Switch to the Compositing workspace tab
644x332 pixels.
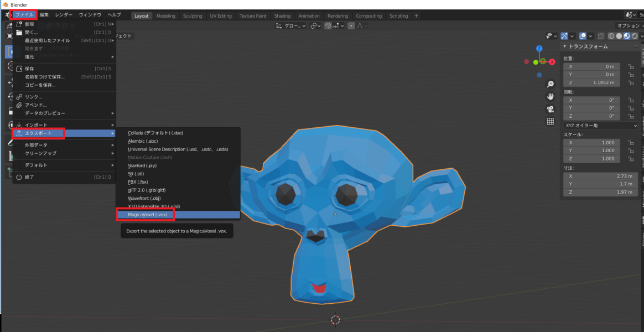(369, 16)
